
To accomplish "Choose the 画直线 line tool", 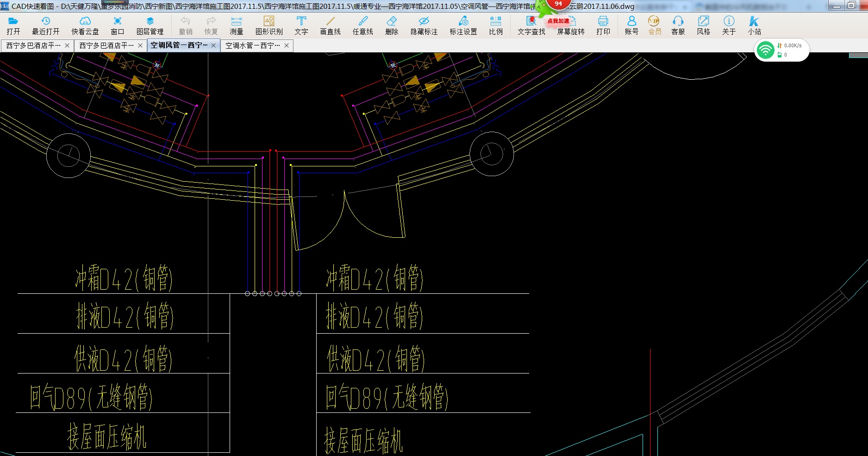I will (331, 25).
